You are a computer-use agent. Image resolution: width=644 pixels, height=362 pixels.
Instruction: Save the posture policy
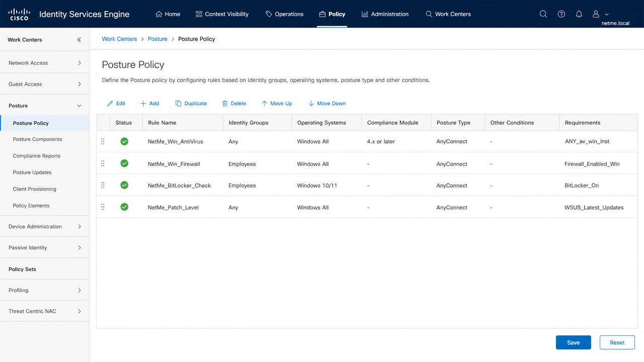(x=574, y=342)
